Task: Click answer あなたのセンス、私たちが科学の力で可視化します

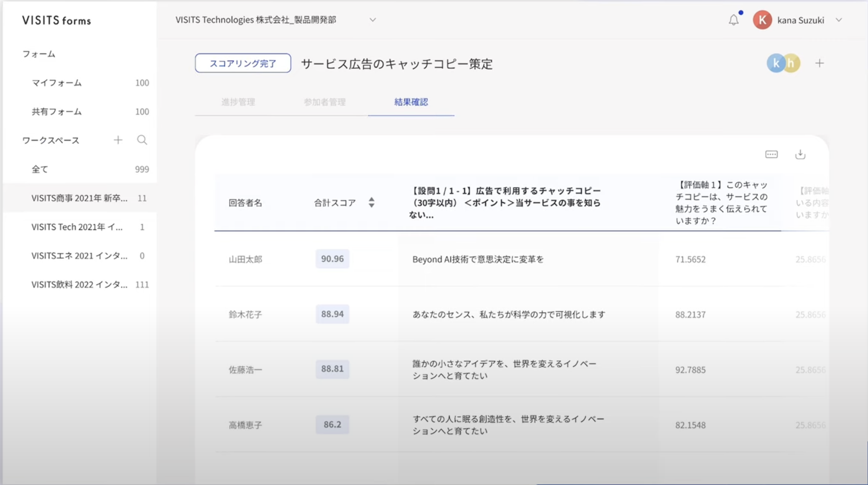Action: click(509, 314)
